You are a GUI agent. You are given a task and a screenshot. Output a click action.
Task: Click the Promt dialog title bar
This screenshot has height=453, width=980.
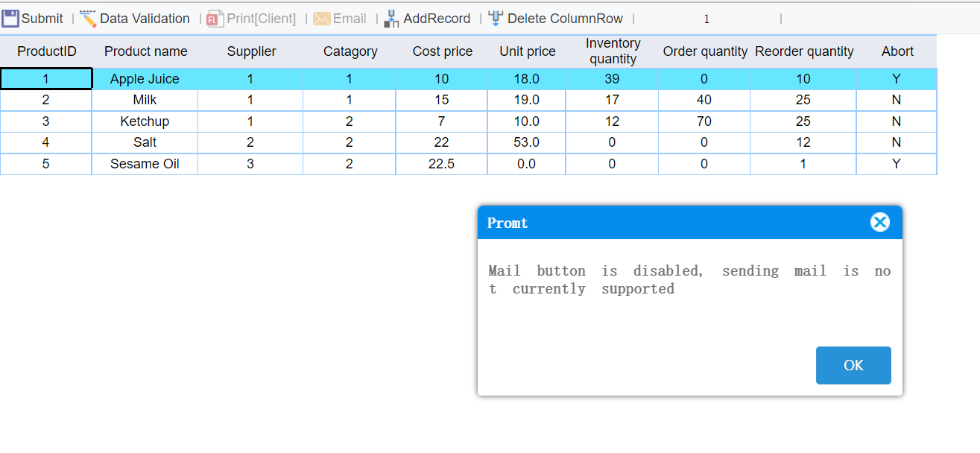689,223
